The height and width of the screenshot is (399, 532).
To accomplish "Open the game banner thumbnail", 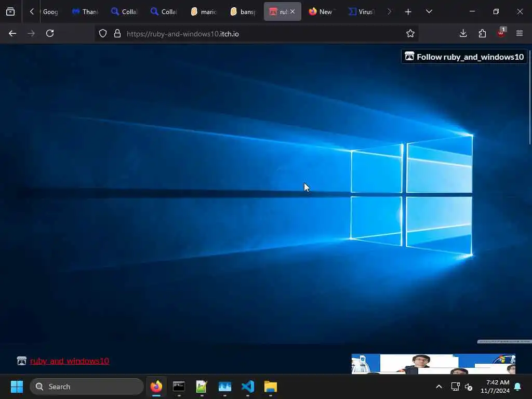I will tap(433, 364).
